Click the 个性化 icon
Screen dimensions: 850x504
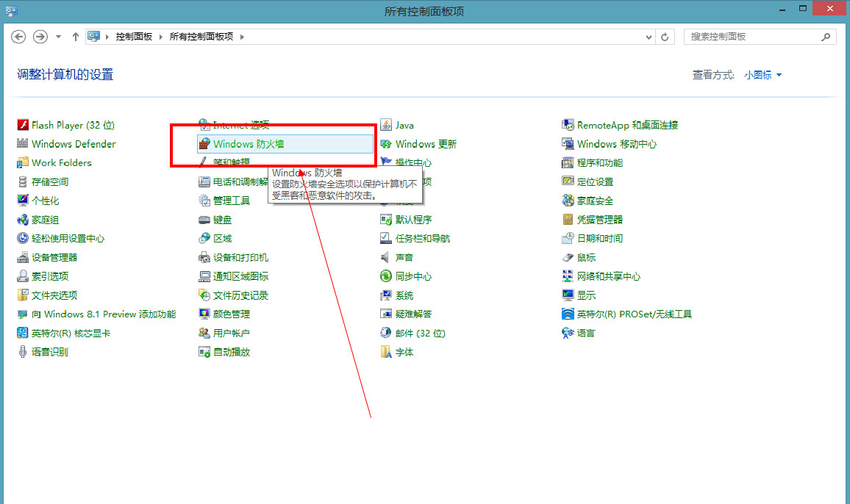click(23, 201)
